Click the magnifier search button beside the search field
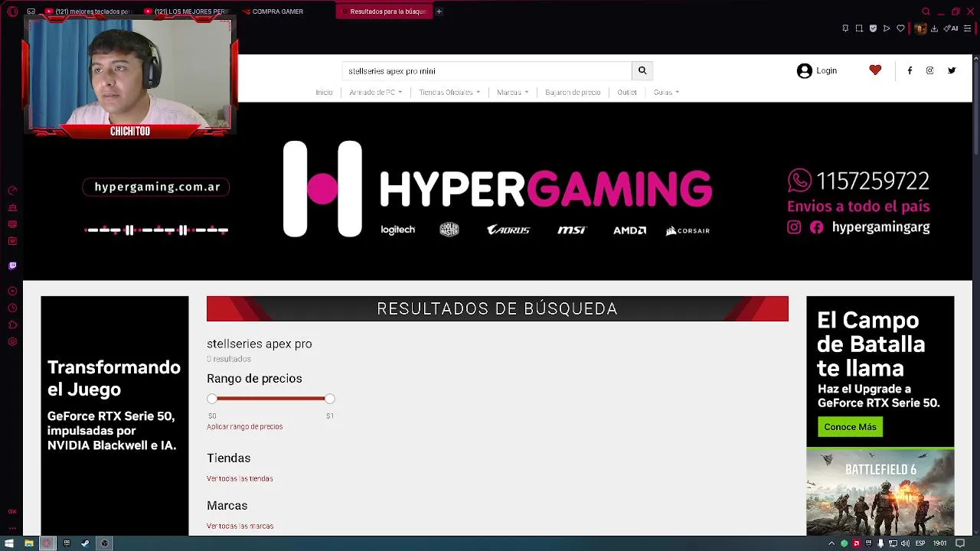This screenshot has width=980, height=551. (642, 70)
